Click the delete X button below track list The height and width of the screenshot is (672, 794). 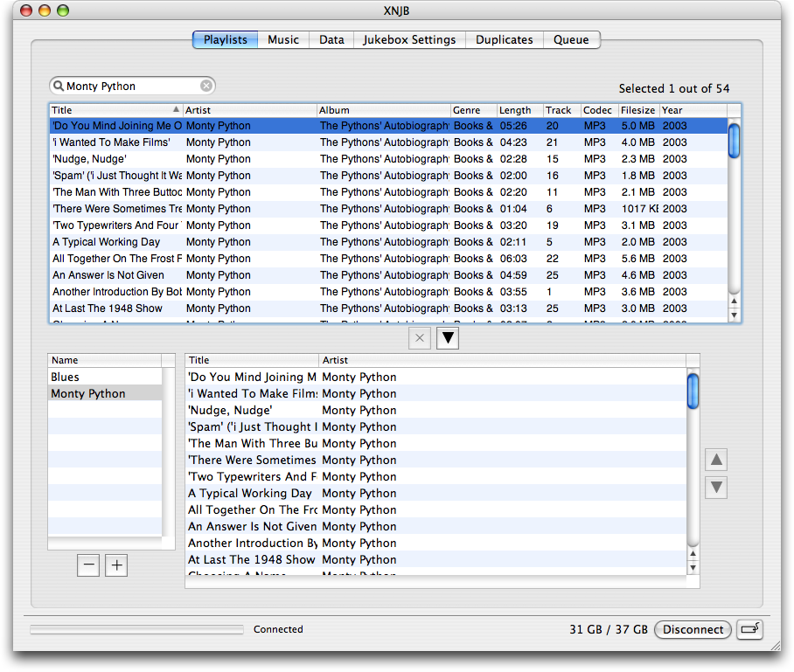[420, 338]
